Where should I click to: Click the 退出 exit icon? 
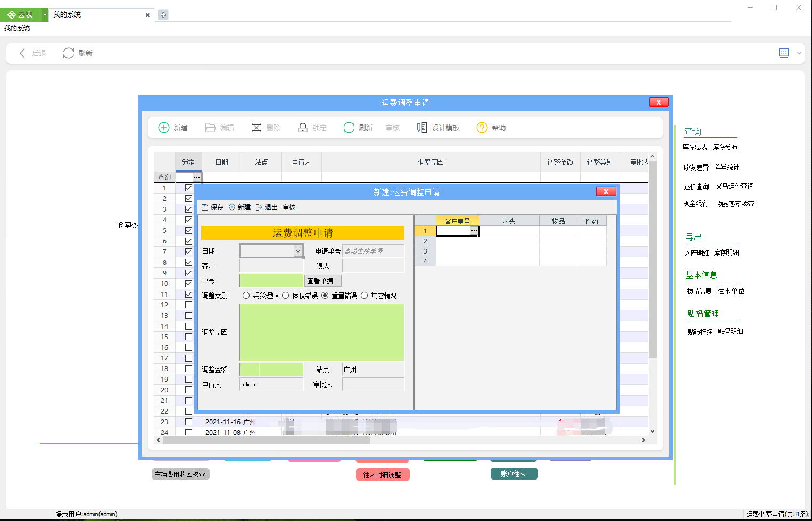[259, 207]
